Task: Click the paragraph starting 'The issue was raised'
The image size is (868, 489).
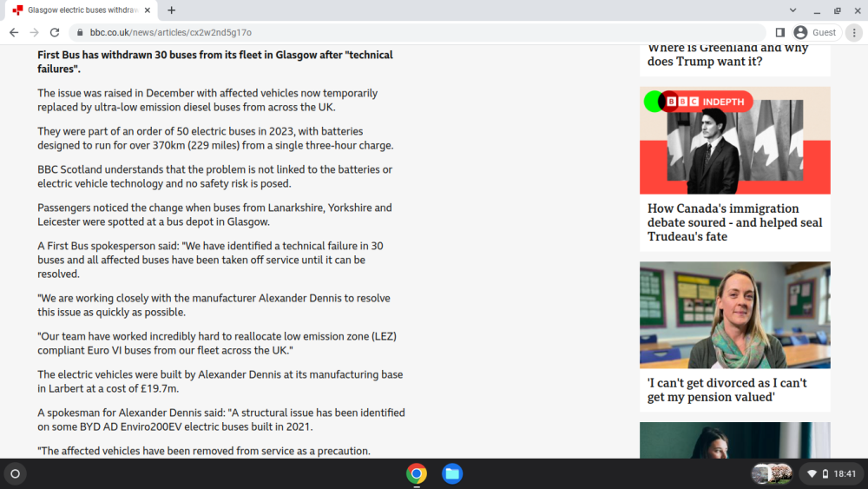Action: tap(207, 100)
